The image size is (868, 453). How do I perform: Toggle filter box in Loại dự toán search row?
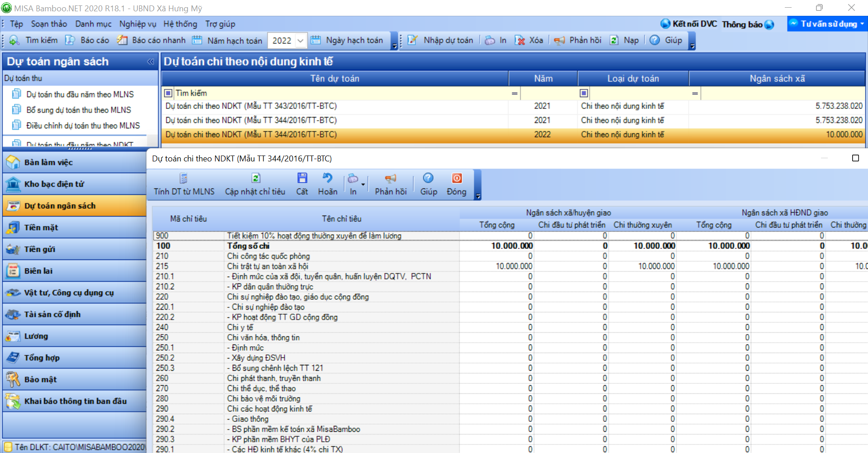coord(584,93)
